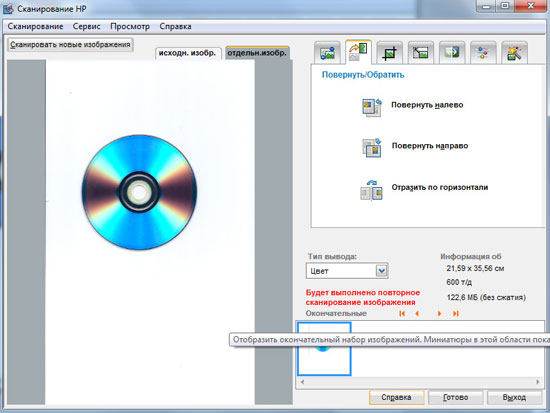
Task: Go to previous final image arrow
Action: (417, 313)
